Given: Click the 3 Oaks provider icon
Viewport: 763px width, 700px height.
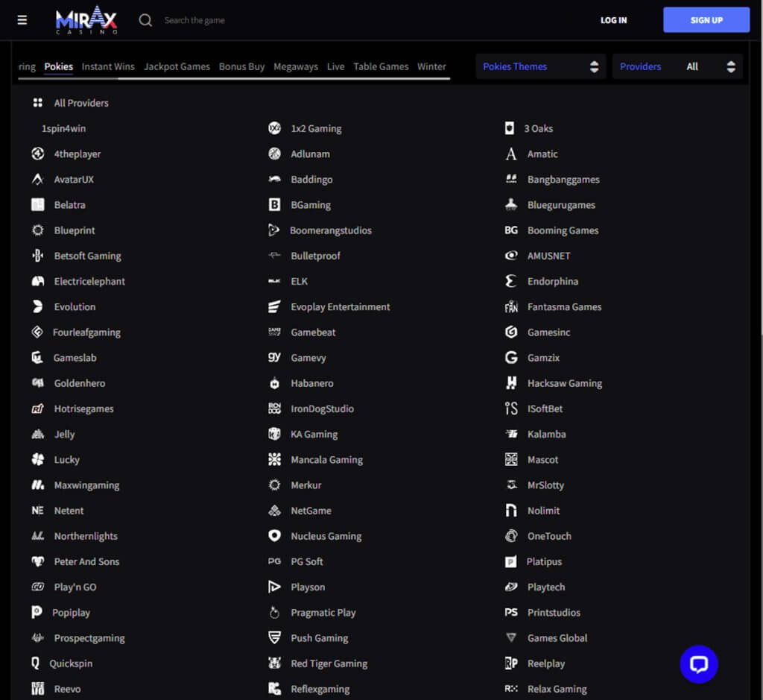Looking at the screenshot, I should (x=510, y=128).
